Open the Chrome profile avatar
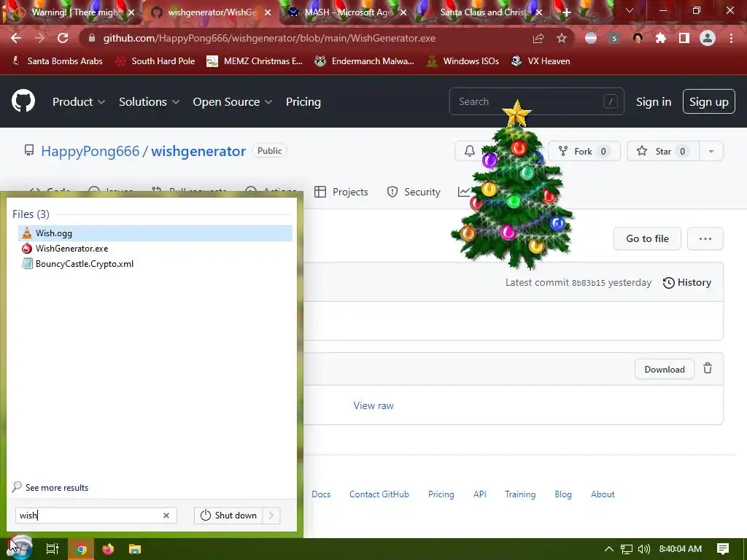The image size is (747, 560). coord(708,38)
